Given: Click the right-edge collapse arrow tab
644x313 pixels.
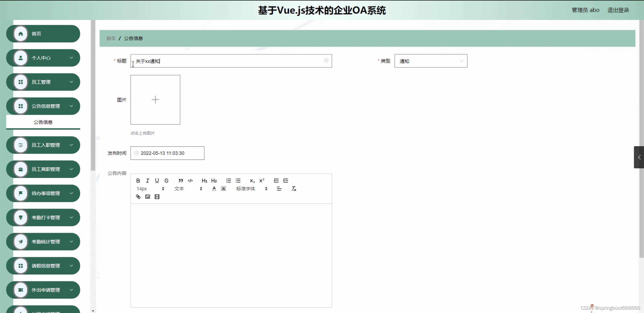Looking at the screenshot, I should (x=639, y=157).
